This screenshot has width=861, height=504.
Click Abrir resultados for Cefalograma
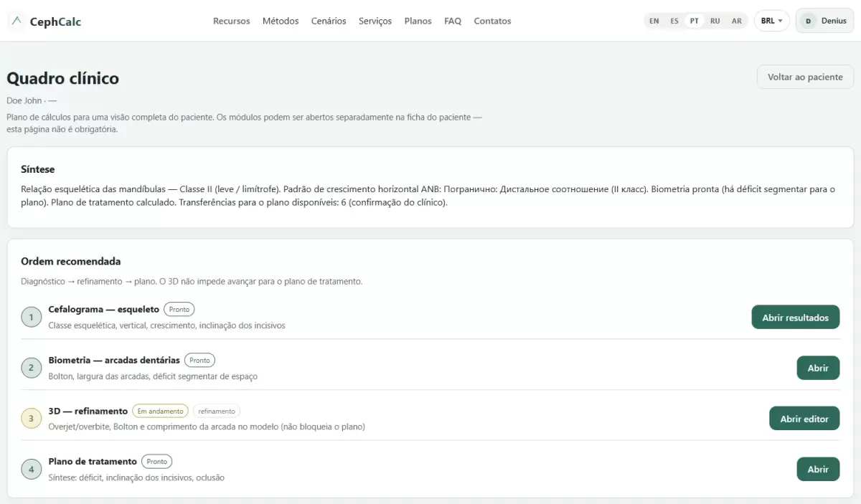pos(796,317)
